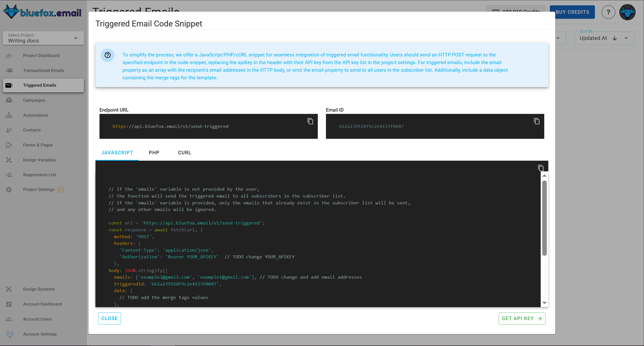This screenshot has height=346, width=644.
Task: Open Forms & Pages
Action: click(x=38, y=145)
